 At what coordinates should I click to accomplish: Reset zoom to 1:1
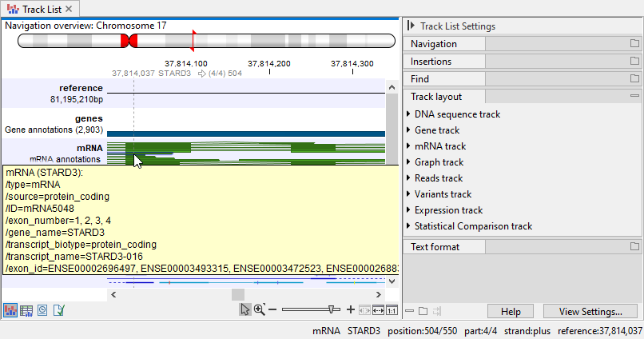pos(392,310)
